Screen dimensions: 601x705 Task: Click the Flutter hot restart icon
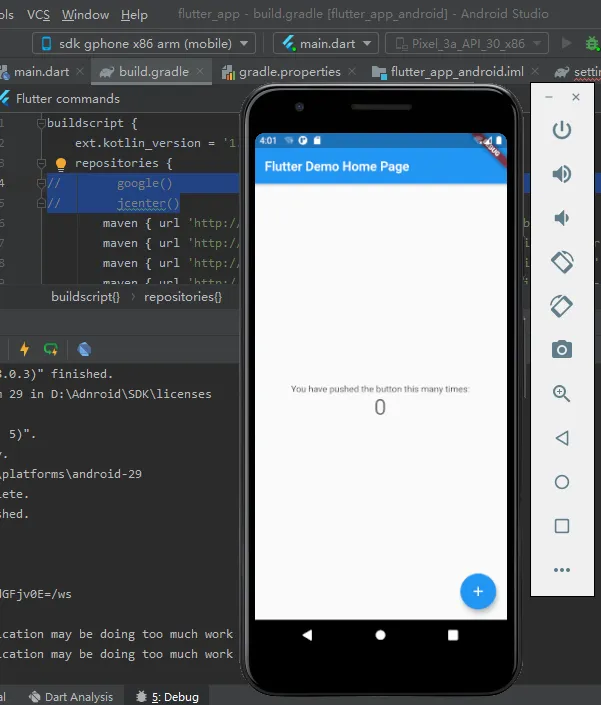[x=51, y=349]
